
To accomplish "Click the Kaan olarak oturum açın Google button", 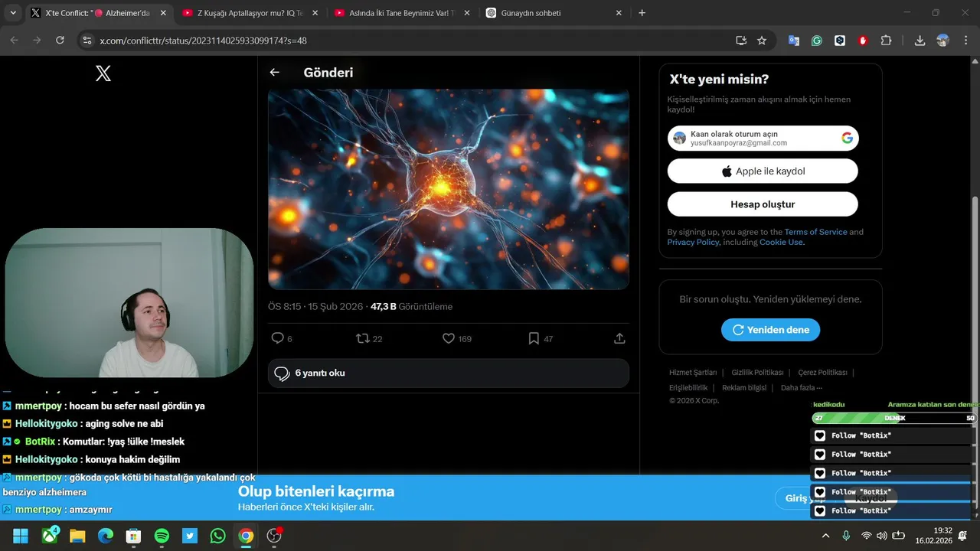I will [x=763, y=139].
